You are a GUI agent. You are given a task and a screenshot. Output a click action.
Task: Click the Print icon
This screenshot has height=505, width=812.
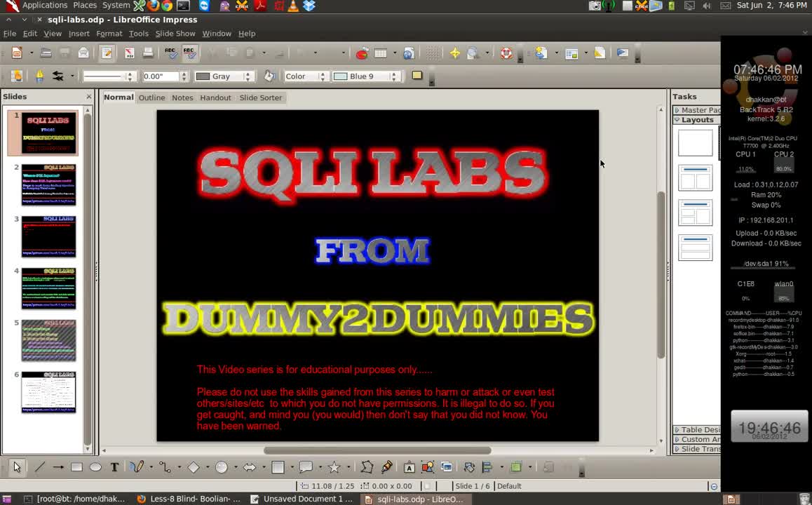(x=147, y=53)
